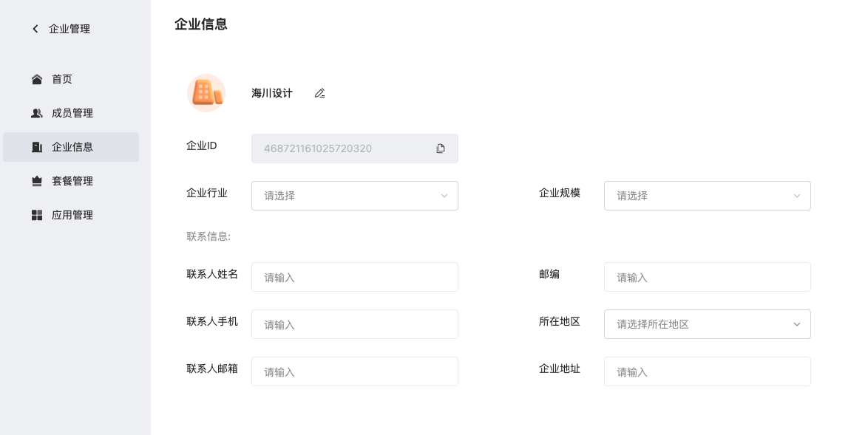Click the 套餐管理 crown icon
868x435 pixels.
click(x=37, y=181)
